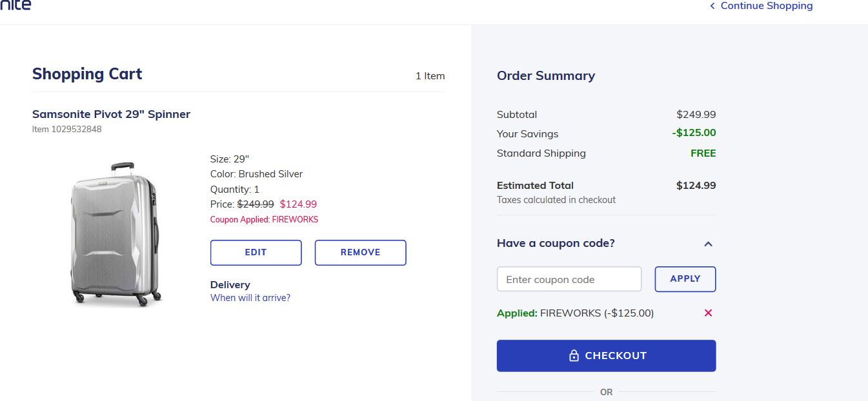Open the Samsonite suitcase product image
Screen dimensions: 868x401
(x=114, y=233)
